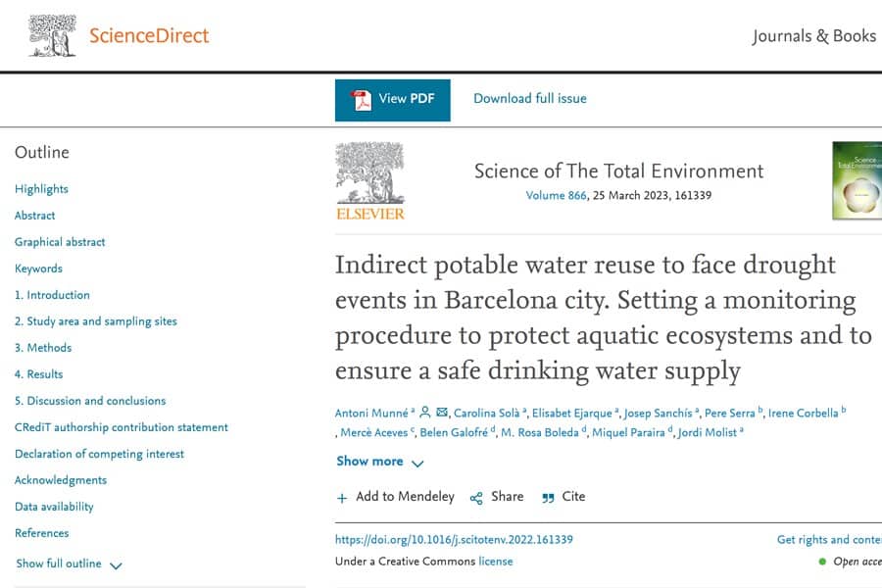
Task: Click the ScienceDirect tree logo icon
Action: [52, 35]
